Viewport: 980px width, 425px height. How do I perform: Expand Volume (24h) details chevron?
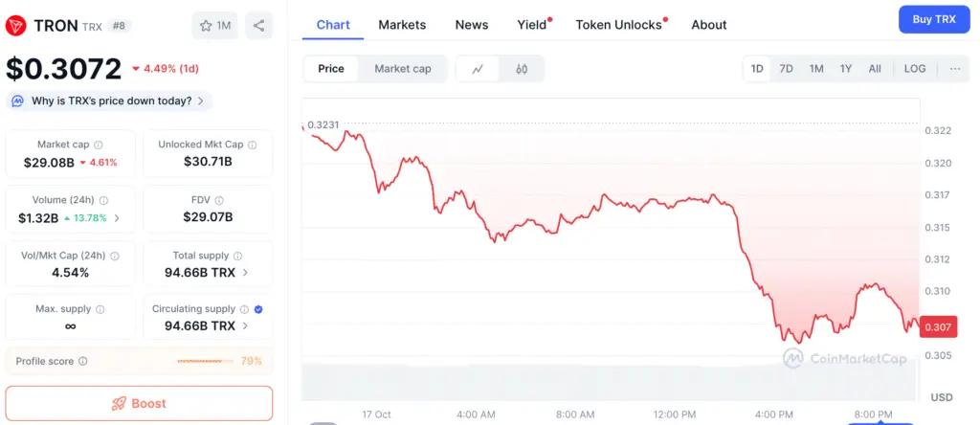[x=118, y=218]
